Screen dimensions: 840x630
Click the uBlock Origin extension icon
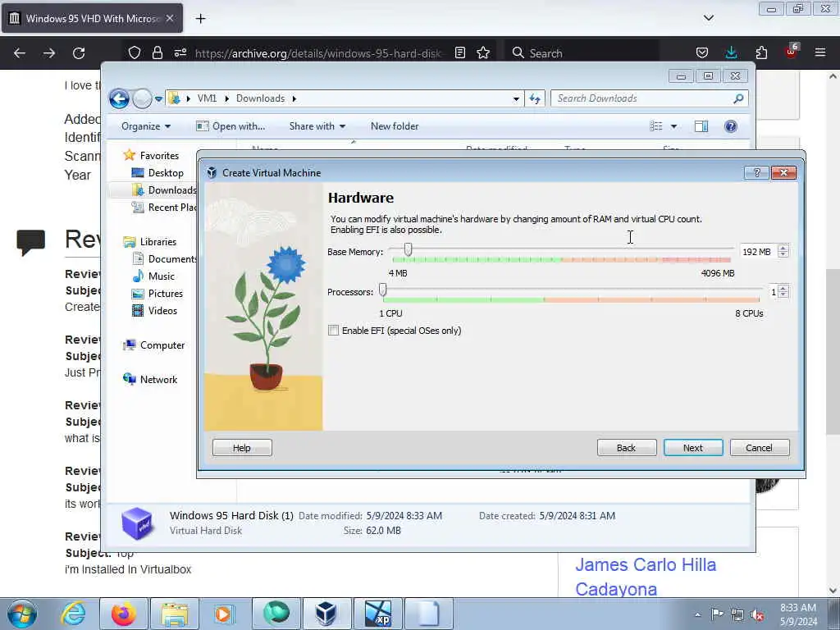792,52
